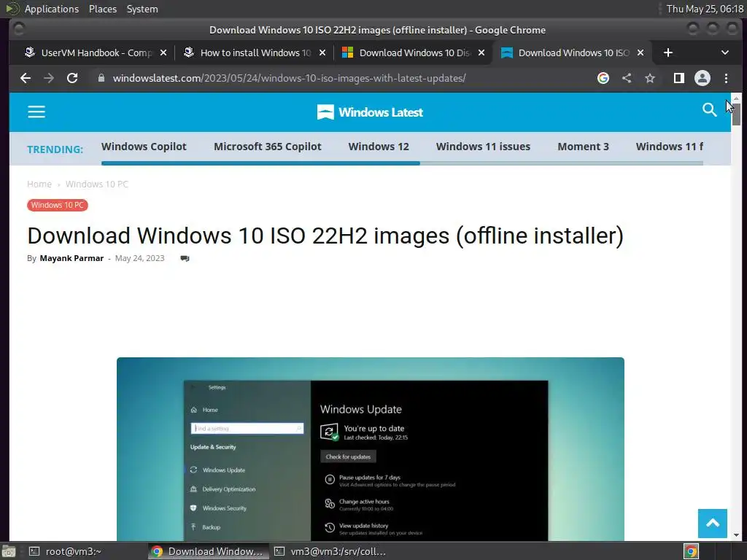Click the clock showing Thu May 25

coord(705,9)
